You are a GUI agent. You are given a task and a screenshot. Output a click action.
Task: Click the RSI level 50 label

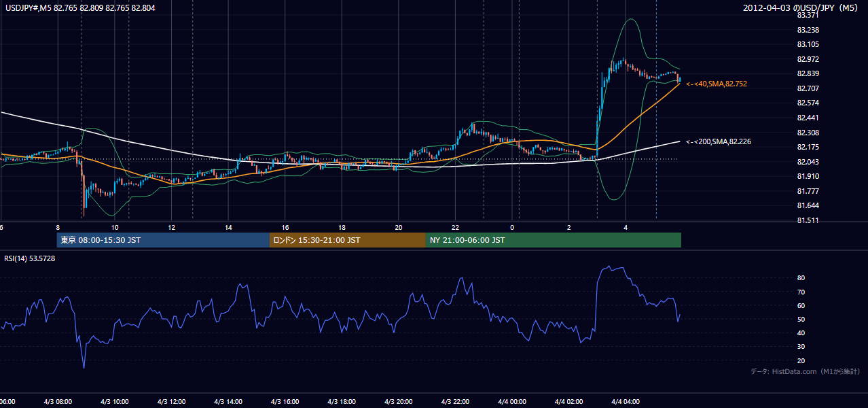pos(801,319)
